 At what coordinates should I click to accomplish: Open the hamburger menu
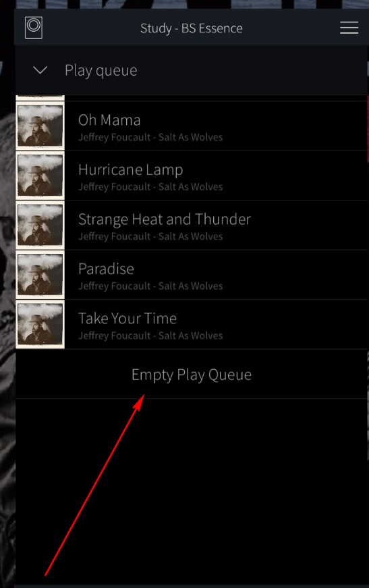[x=349, y=28]
